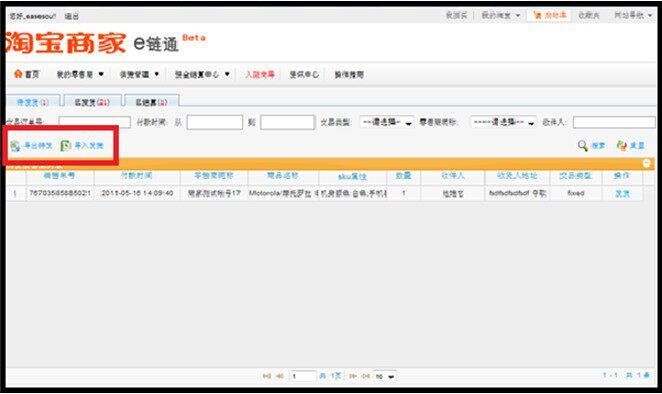The width and height of the screenshot is (662, 394).
Task: Click the magnifying glass search icon
Action: tap(583, 146)
